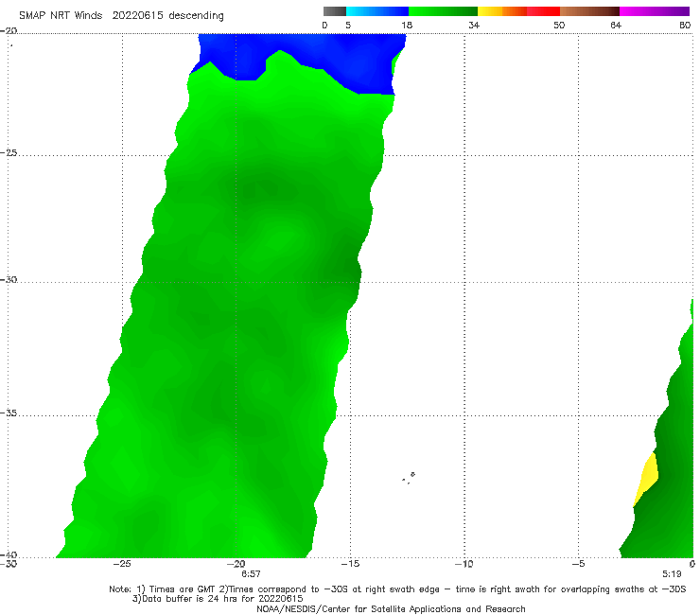Click the swath time label '5:19'
Image resolution: width=700 pixels, height=615 pixels.
tap(672, 574)
